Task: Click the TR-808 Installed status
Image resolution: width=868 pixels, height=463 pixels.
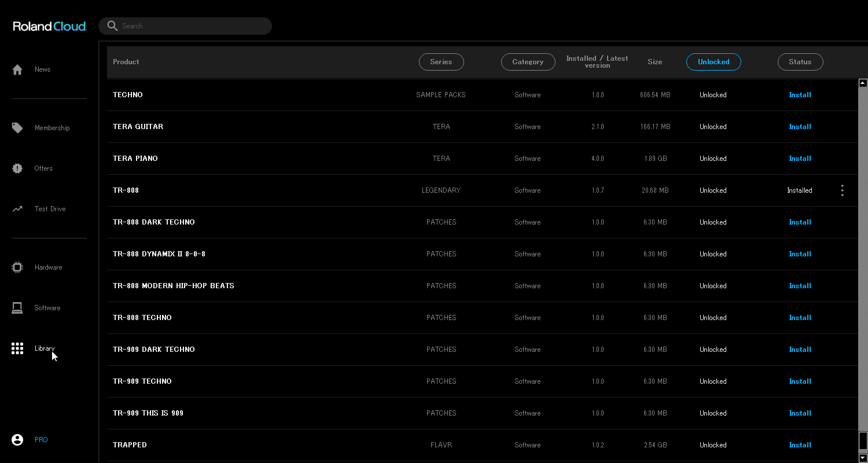Action: [x=800, y=190]
